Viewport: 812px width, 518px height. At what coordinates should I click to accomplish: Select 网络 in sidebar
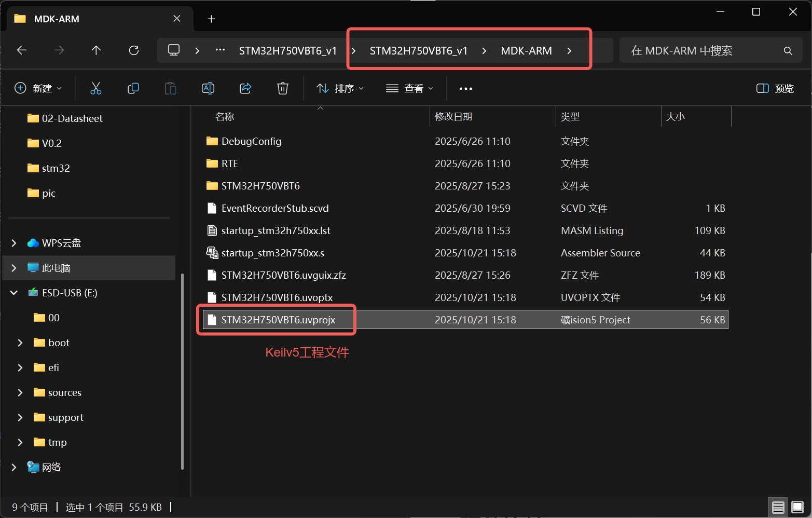pos(51,467)
